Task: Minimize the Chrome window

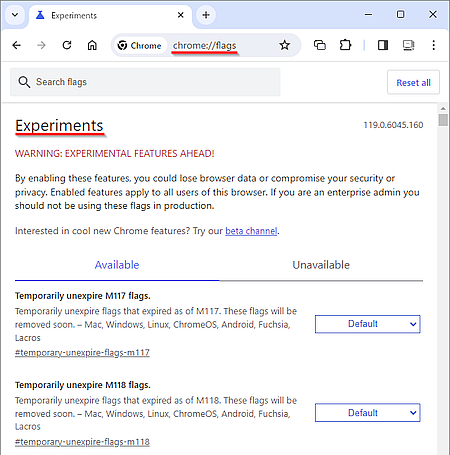Action: tap(368, 14)
